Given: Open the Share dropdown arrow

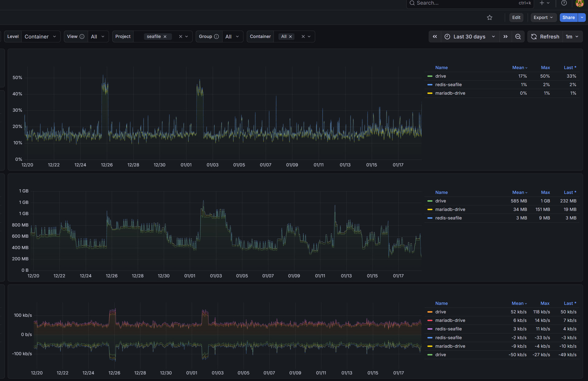Looking at the screenshot, I should point(582,17).
